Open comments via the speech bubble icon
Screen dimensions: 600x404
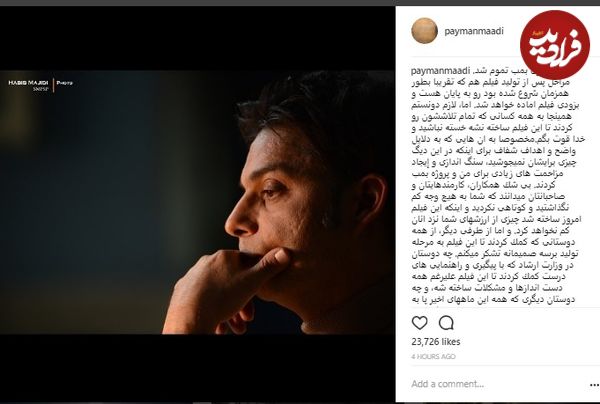point(446,323)
